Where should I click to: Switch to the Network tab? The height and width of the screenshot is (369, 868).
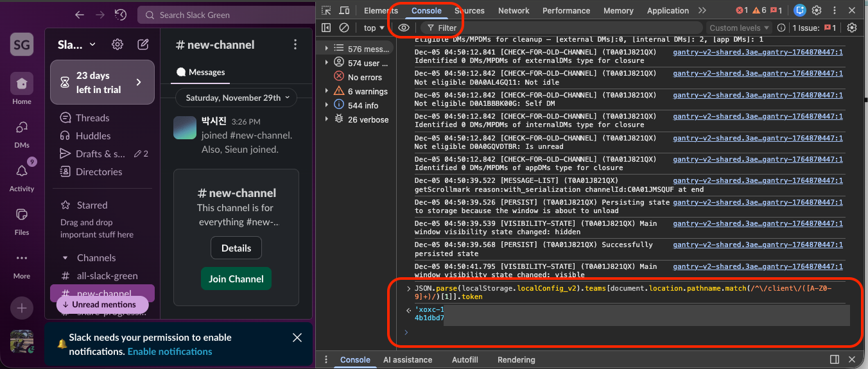(514, 10)
